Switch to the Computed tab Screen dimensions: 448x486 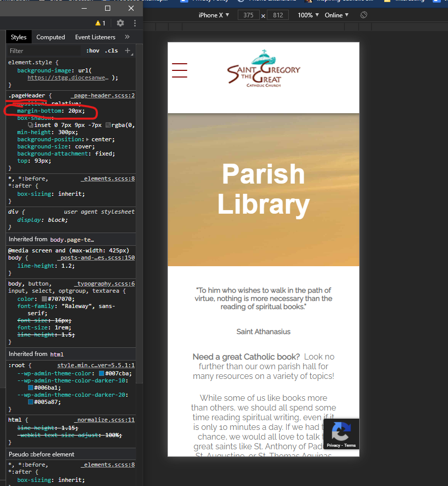pyautogui.click(x=51, y=37)
